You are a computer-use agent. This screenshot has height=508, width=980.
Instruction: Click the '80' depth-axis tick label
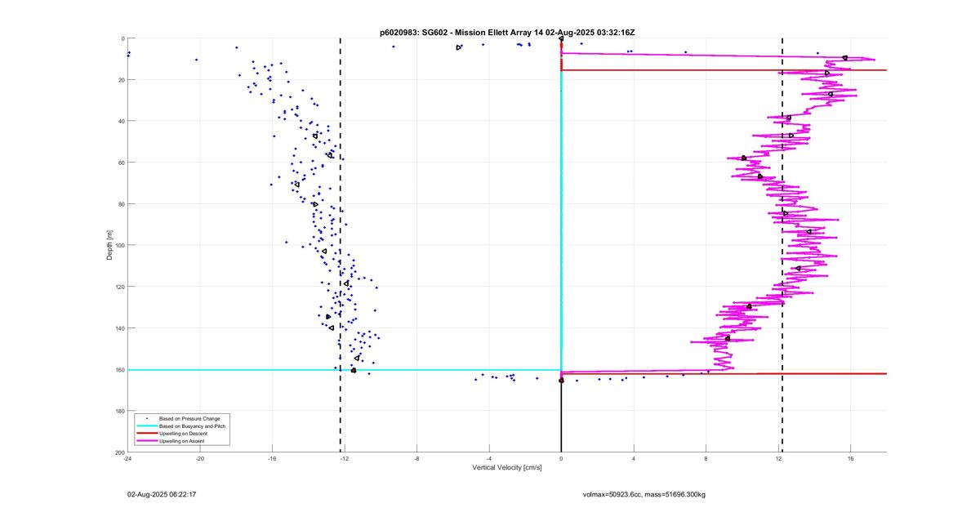coord(121,204)
